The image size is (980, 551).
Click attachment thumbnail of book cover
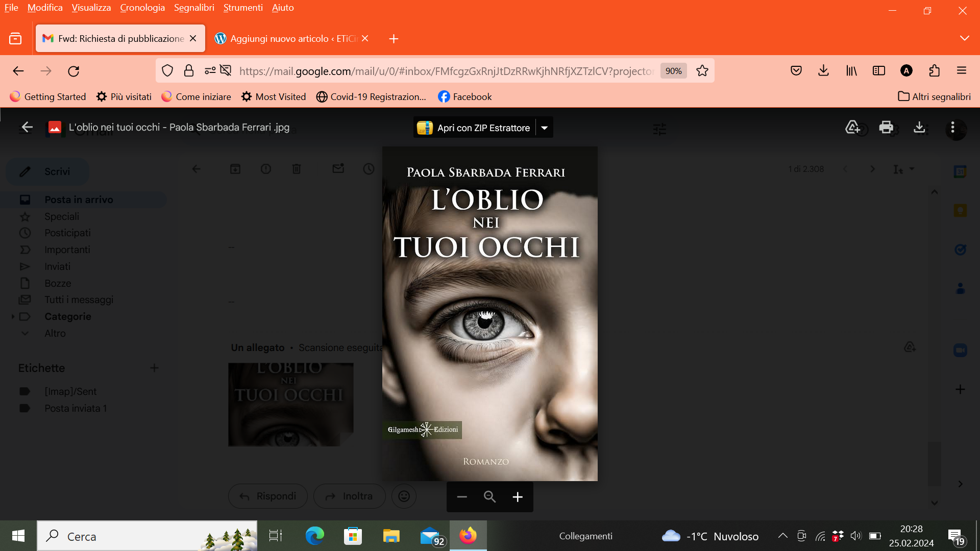point(290,405)
